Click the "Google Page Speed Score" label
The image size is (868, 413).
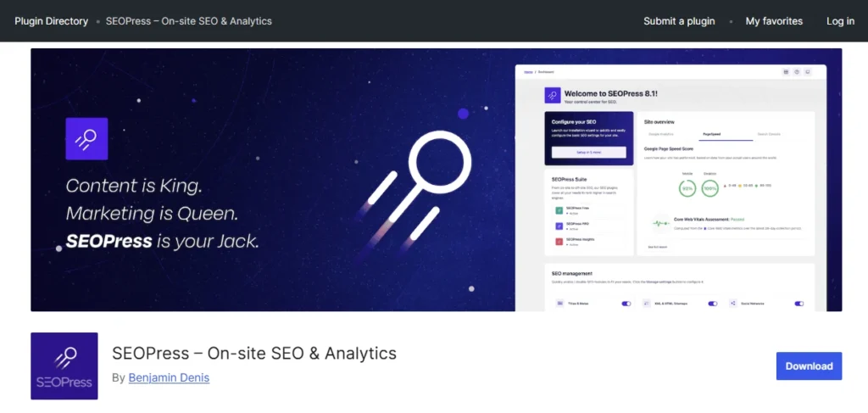point(669,149)
